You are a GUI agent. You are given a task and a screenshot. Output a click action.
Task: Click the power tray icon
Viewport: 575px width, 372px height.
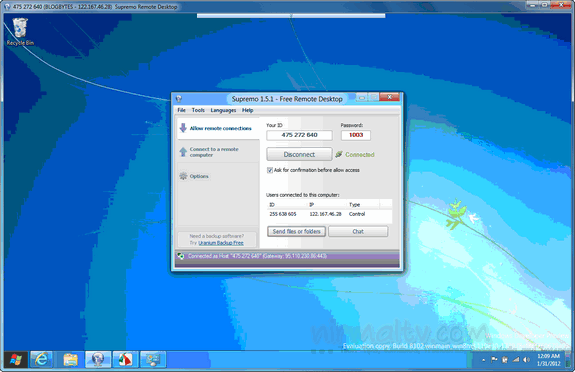tap(505, 360)
